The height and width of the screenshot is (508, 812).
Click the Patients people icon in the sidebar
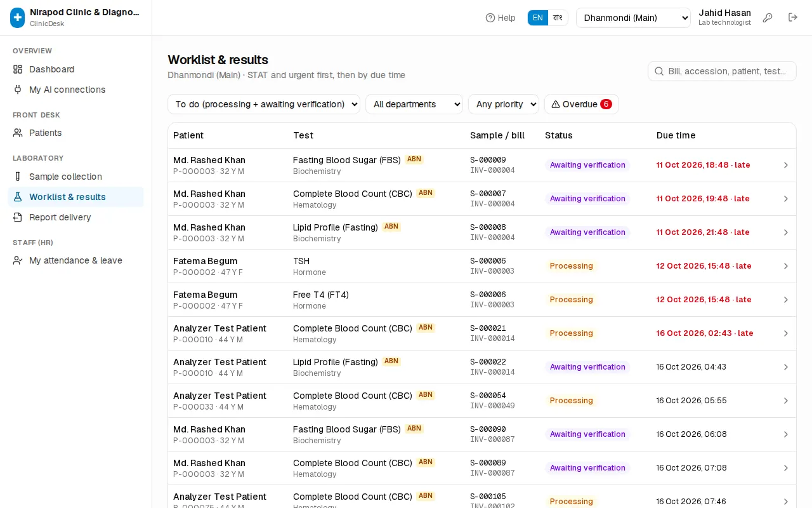click(x=18, y=133)
